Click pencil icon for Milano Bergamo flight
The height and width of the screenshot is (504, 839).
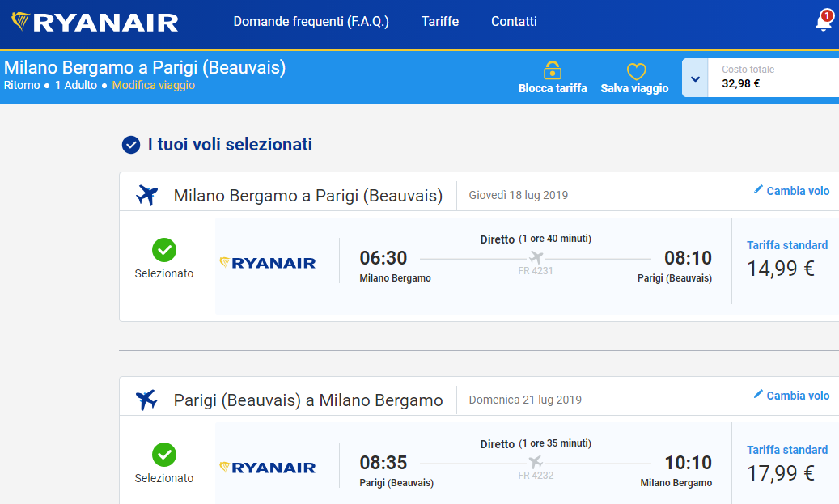[x=758, y=190]
